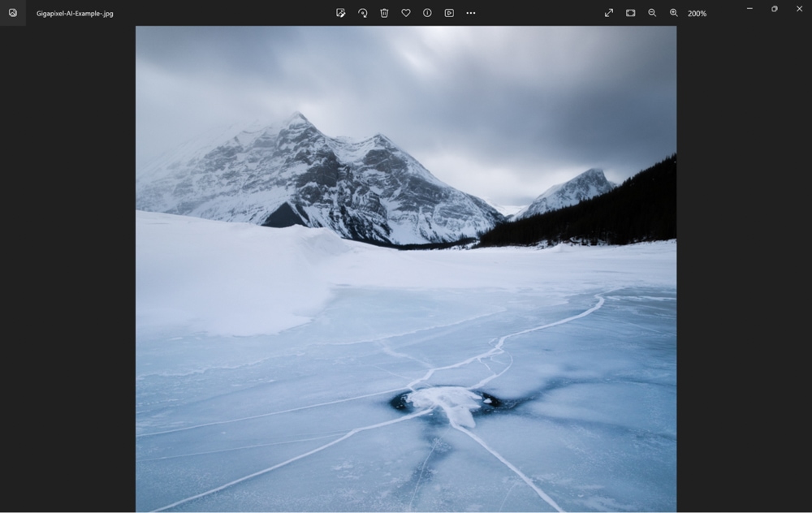Click the 200% zoom level value
This screenshot has height=513, width=812.
[x=697, y=14]
